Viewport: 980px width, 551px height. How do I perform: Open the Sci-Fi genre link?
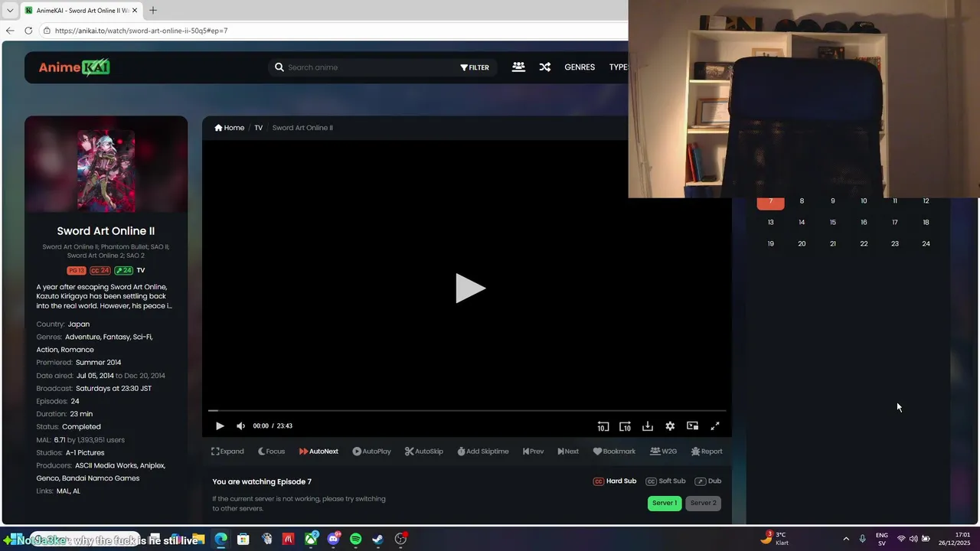tap(143, 337)
